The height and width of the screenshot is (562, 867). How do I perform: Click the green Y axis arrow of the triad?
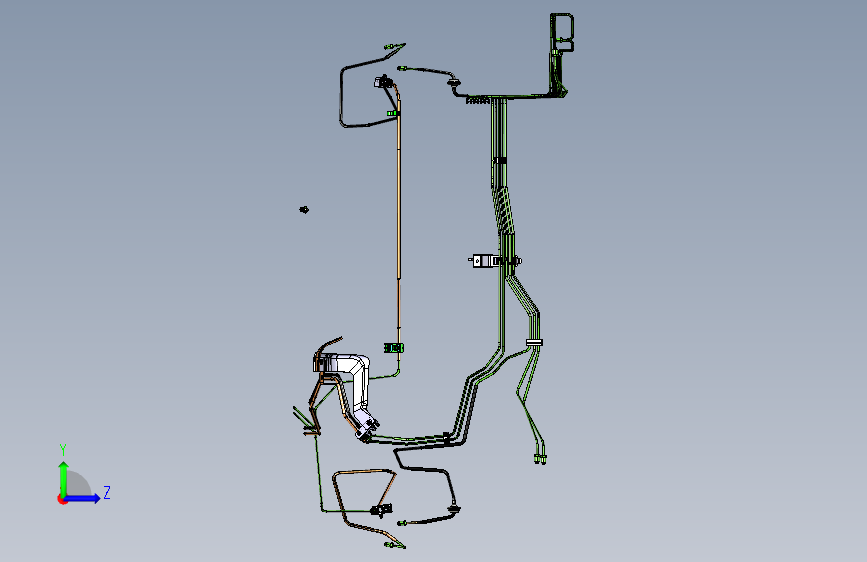coord(64,478)
